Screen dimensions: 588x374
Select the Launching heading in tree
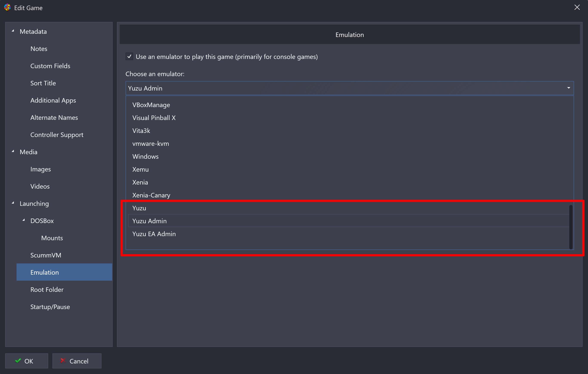tap(34, 203)
